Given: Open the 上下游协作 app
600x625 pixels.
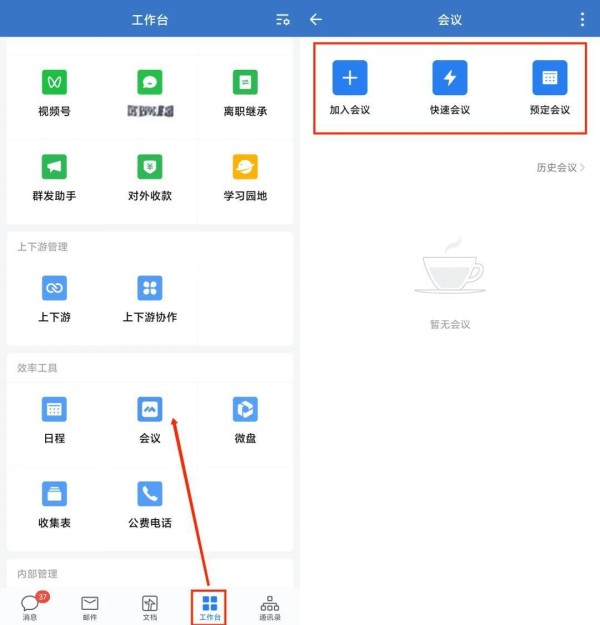Looking at the screenshot, I should point(150,288).
